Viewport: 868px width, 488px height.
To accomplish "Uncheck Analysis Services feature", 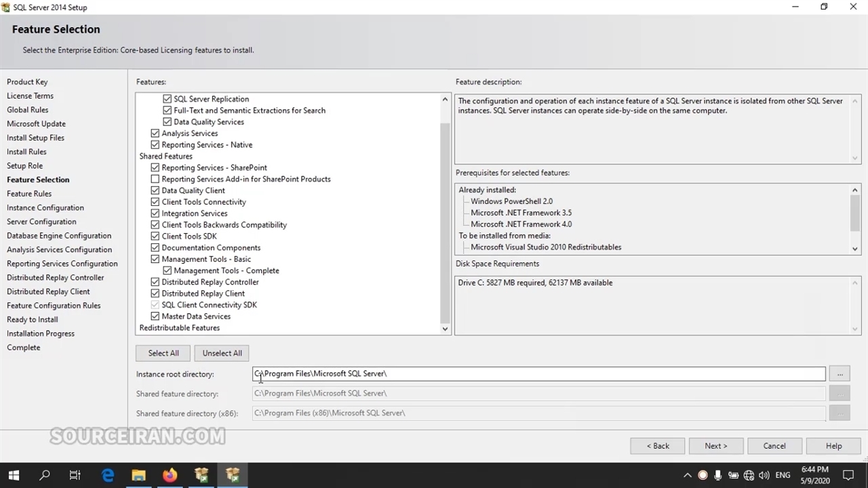I will 155,134.
